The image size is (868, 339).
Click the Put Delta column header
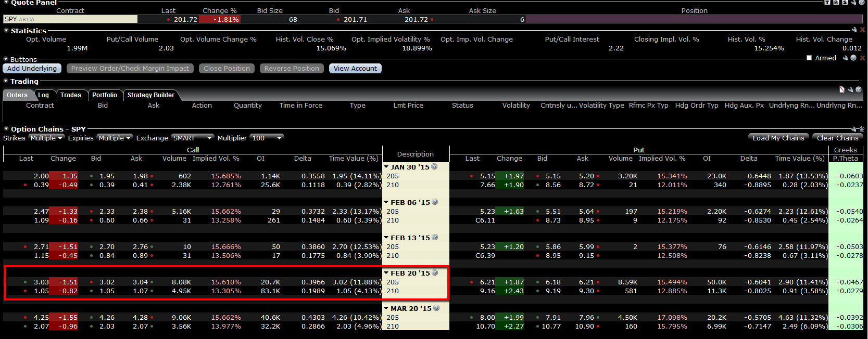pos(749,159)
